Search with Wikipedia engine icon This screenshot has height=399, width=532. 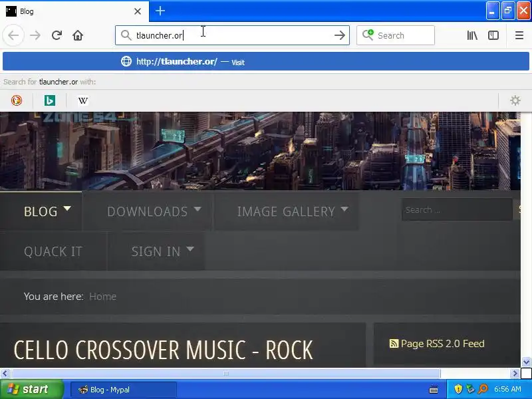click(x=83, y=100)
